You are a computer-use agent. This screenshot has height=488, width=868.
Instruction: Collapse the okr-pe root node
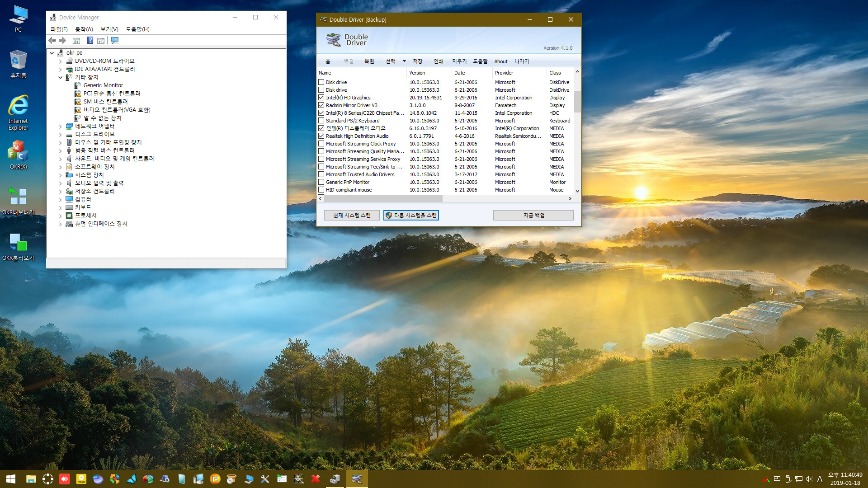click(x=52, y=53)
